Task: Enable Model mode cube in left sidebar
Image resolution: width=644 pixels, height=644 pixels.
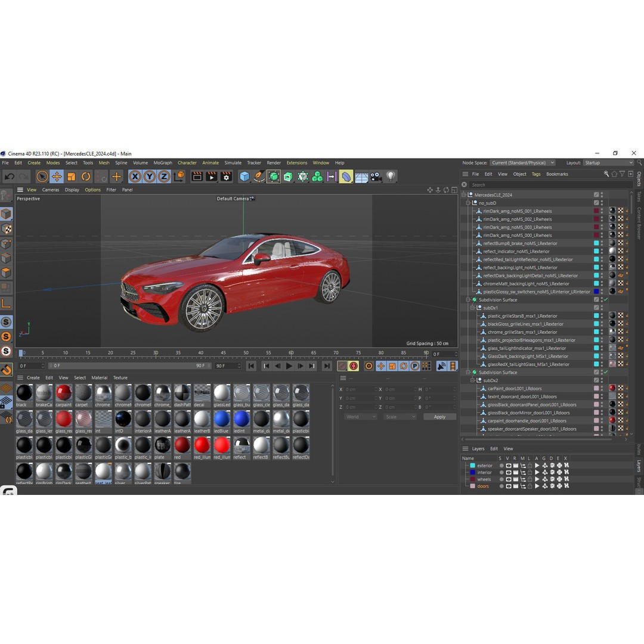Action: tap(6, 213)
